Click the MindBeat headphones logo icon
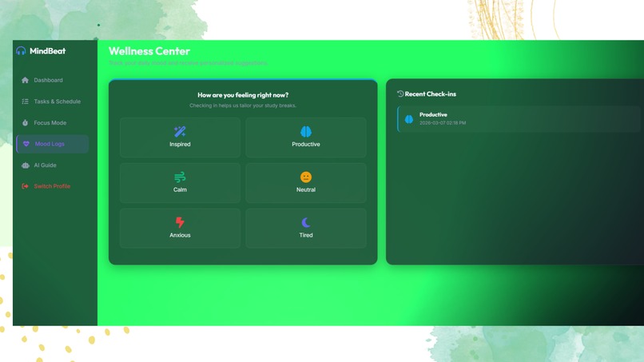Image resolution: width=644 pixels, height=362 pixels. coord(21,51)
